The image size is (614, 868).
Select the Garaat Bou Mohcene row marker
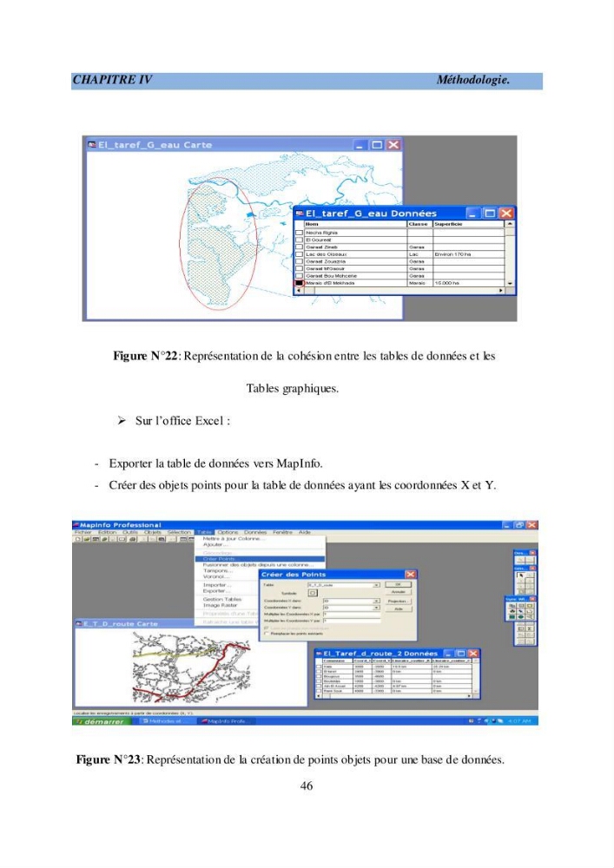pyautogui.click(x=300, y=276)
